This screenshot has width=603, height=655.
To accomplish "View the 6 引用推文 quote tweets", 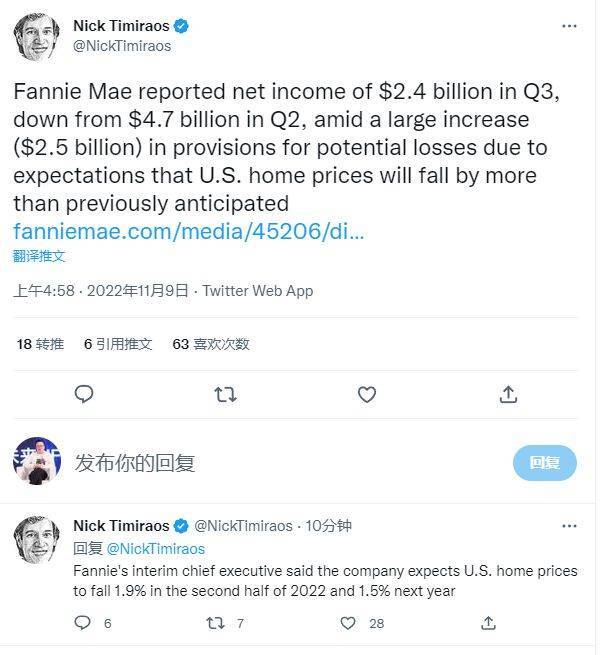I will pos(118,344).
